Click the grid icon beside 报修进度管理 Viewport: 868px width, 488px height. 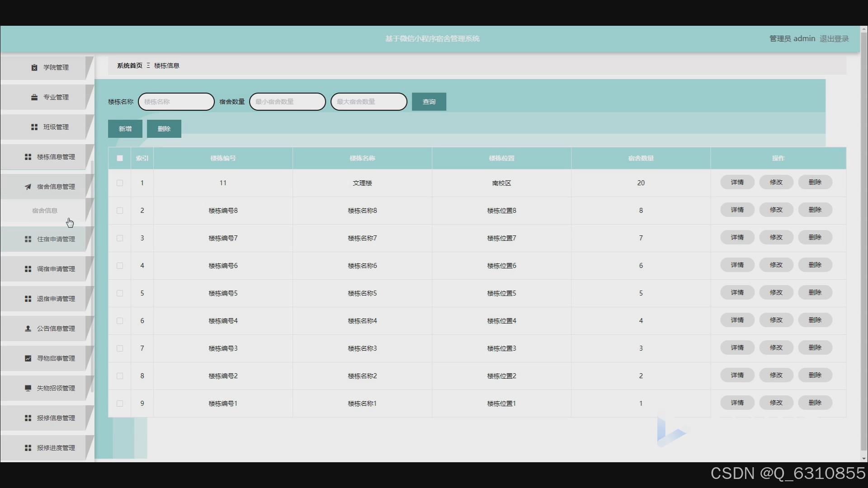(x=28, y=448)
